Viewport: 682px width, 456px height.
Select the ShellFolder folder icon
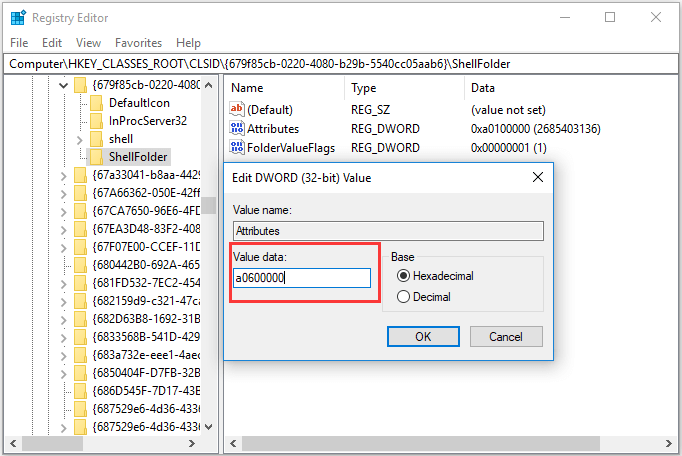point(96,157)
